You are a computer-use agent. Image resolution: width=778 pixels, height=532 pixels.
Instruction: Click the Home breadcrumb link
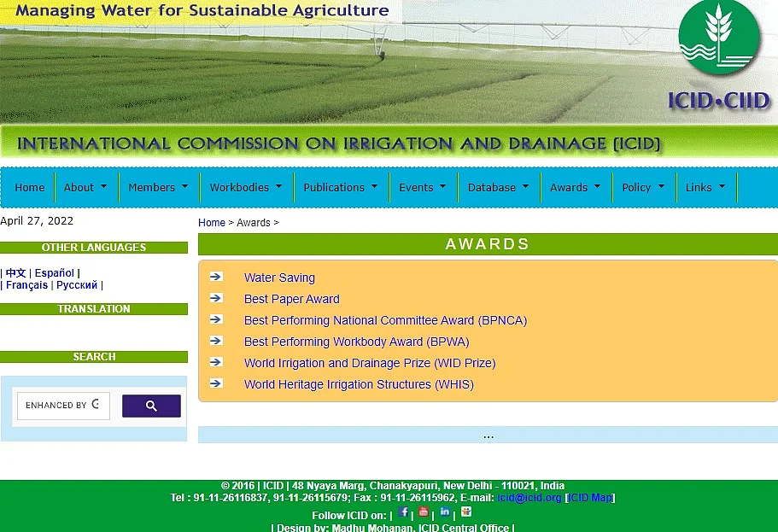tap(212, 223)
